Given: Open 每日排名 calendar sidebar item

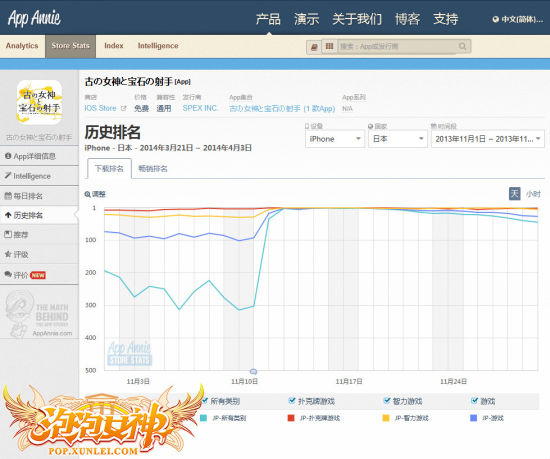Looking at the screenshot, I should 39,196.
